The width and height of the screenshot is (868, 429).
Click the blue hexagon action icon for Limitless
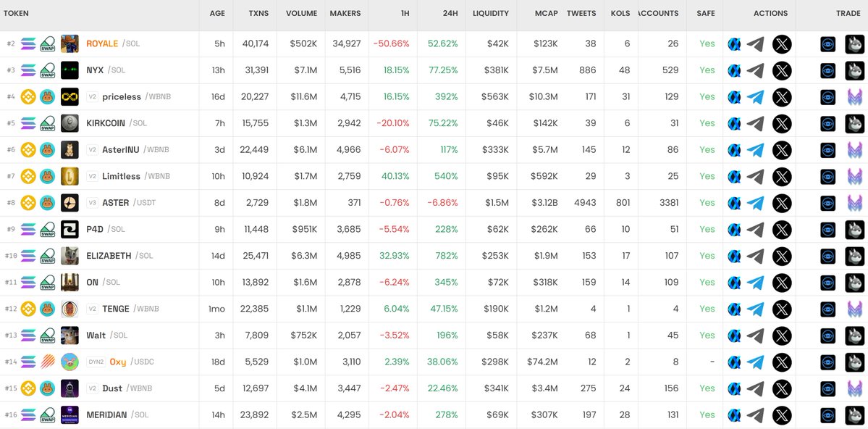(x=734, y=177)
